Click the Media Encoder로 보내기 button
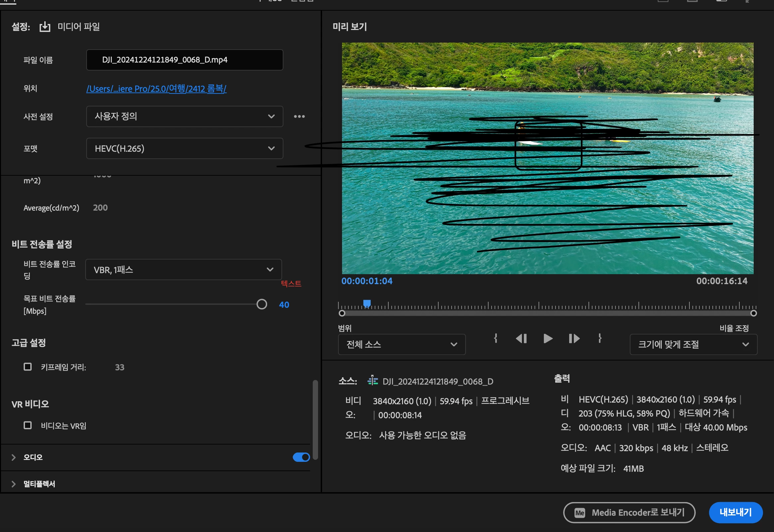The height and width of the screenshot is (532, 774). (629, 512)
